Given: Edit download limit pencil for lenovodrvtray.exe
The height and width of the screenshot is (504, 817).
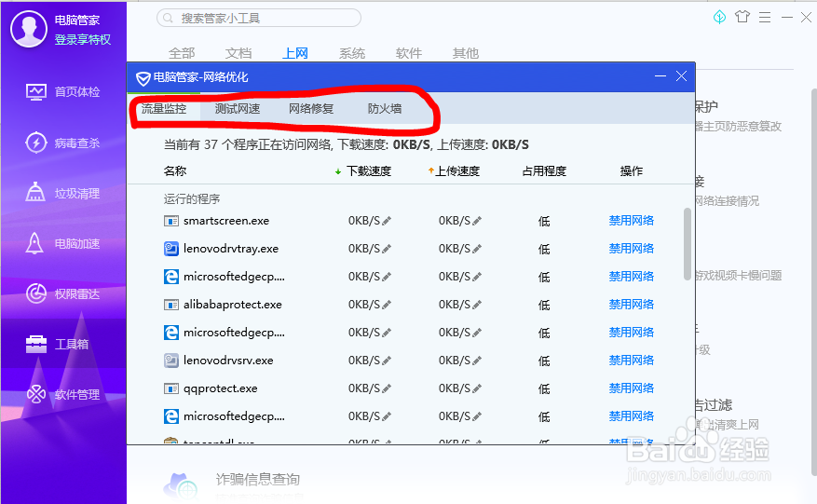Looking at the screenshot, I should [387, 249].
